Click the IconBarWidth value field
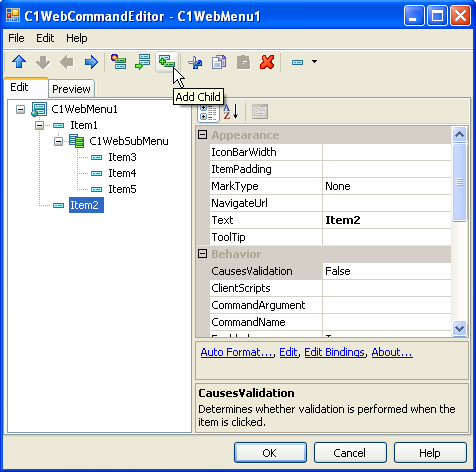This screenshot has width=476, height=472. click(x=387, y=152)
